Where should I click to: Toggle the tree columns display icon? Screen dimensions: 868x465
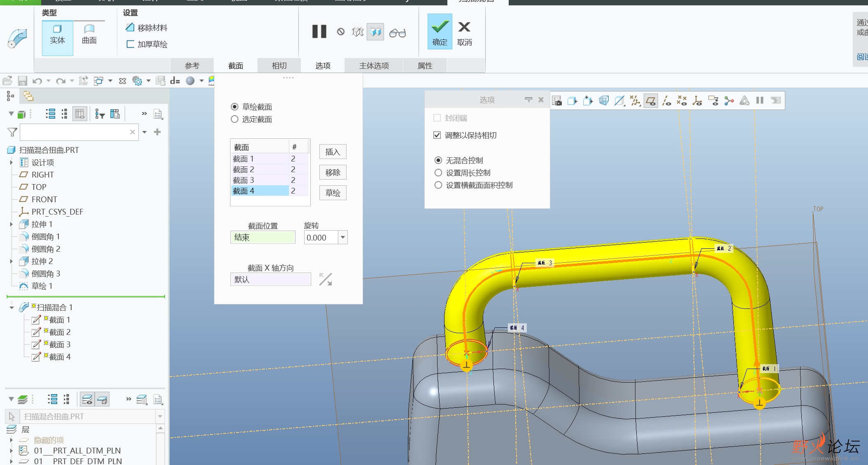(80, 114)
